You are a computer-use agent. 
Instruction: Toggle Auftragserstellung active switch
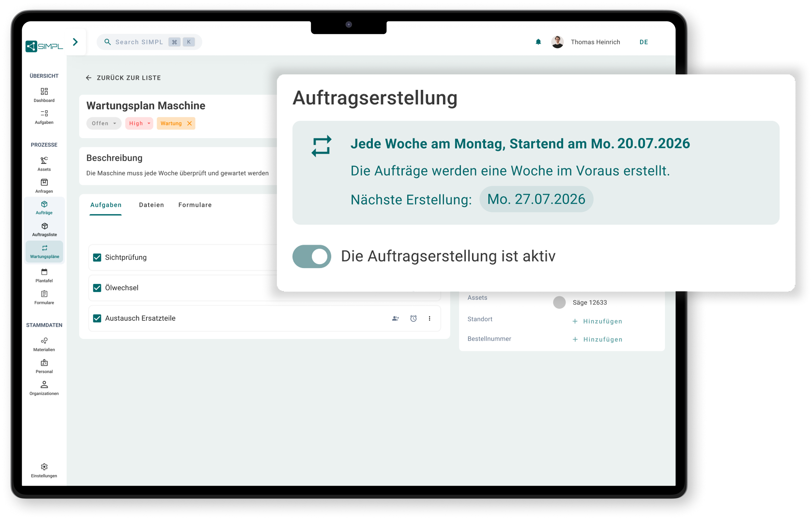coord(311,256)
